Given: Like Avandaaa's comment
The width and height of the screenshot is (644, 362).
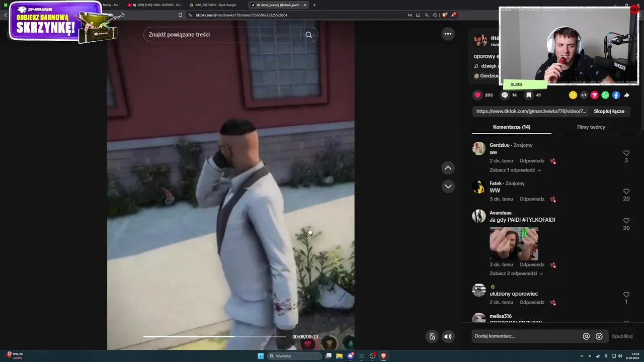Looking at the screenshot, I should (x=626, y=221).
